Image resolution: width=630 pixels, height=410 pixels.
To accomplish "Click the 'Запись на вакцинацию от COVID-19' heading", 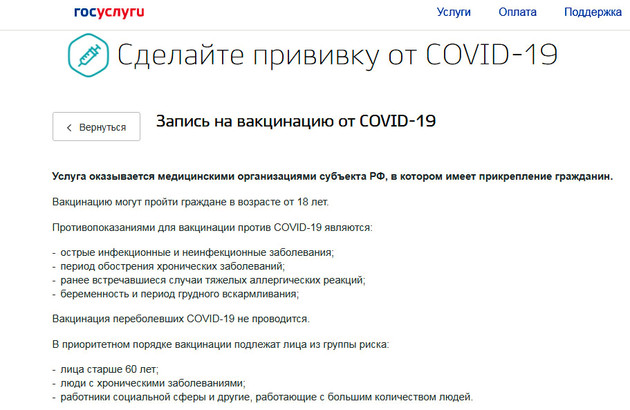I will 296,121.
